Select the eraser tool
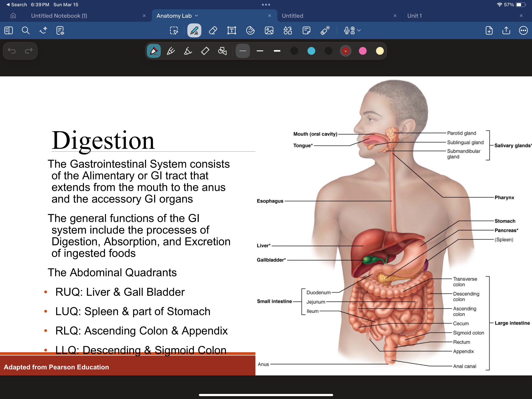The height and width of the screenshot is (399, 532). tap(213, 31)
